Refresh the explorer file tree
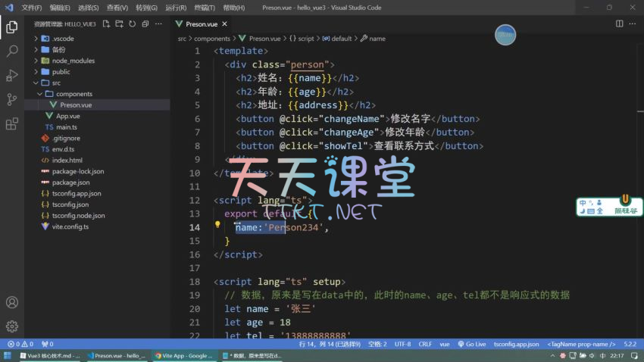Viewport: 644px width, 362px height. (132, 24)
